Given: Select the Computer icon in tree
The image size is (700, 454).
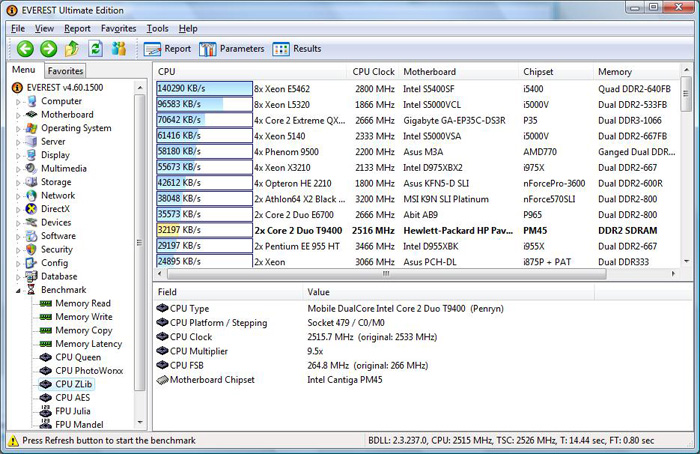Looking at the screenshot, I should click(32, 101).
